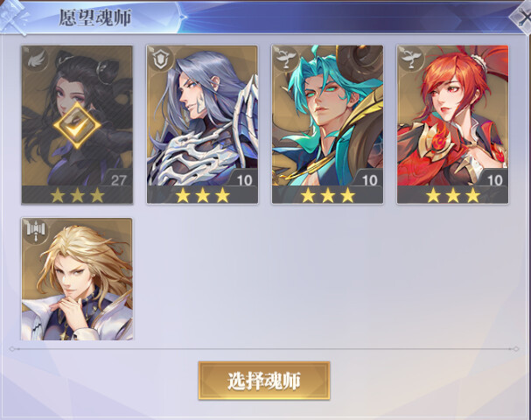Image resolution: width=531 pixels, height=420 pixels.
Task: Click the wing class icon on black-haired card
Action: point(36,59)
